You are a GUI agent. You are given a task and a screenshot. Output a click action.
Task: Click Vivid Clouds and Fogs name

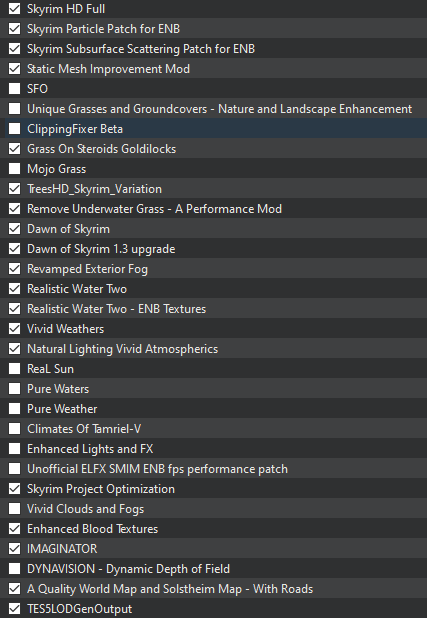[85, 509]
